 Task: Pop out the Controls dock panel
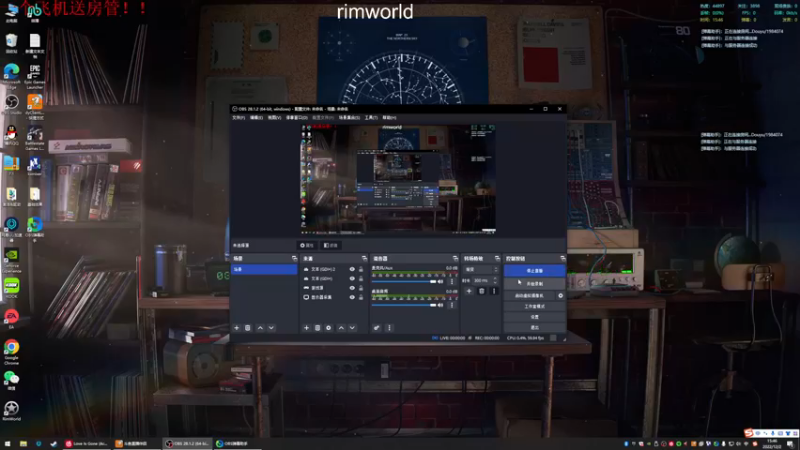pos(562,258)
